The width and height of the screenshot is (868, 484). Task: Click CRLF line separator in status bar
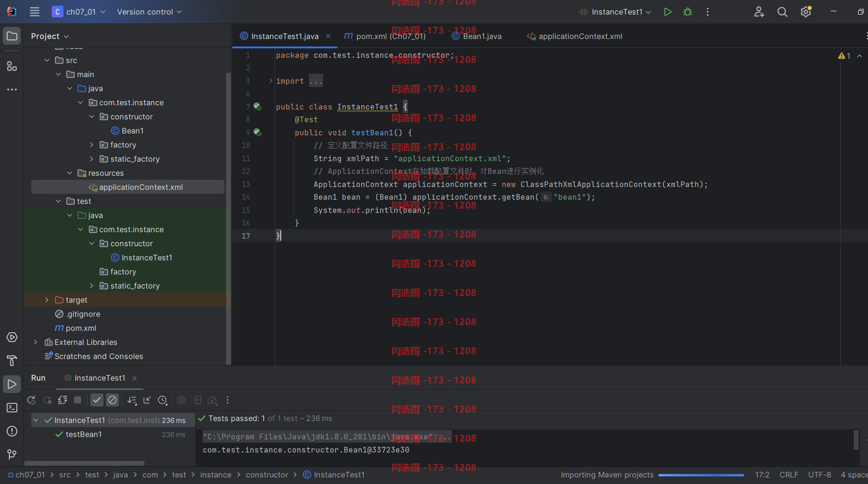pyautogui.click(x=789, y=475)
